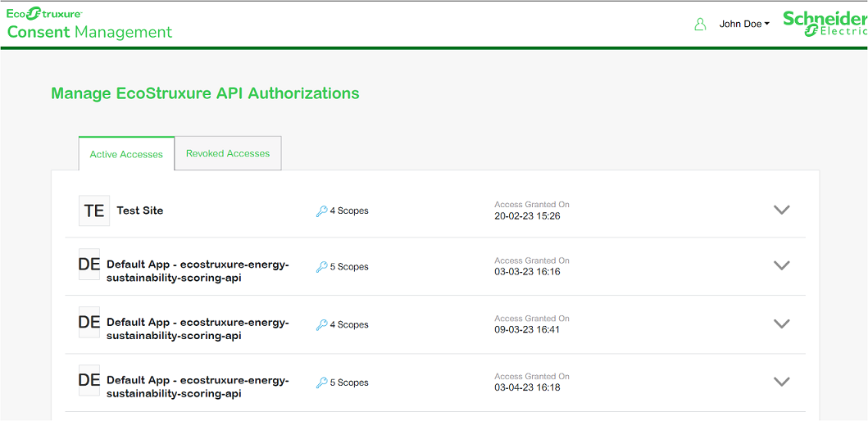Switch to the Active Accesses tab

[x=127, y=154]
